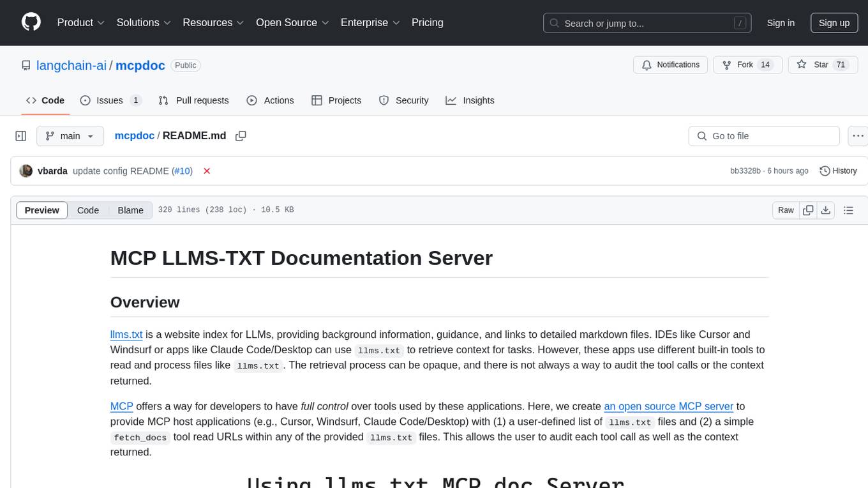Open the file History
868x488 pixels.
pos(838,171)
